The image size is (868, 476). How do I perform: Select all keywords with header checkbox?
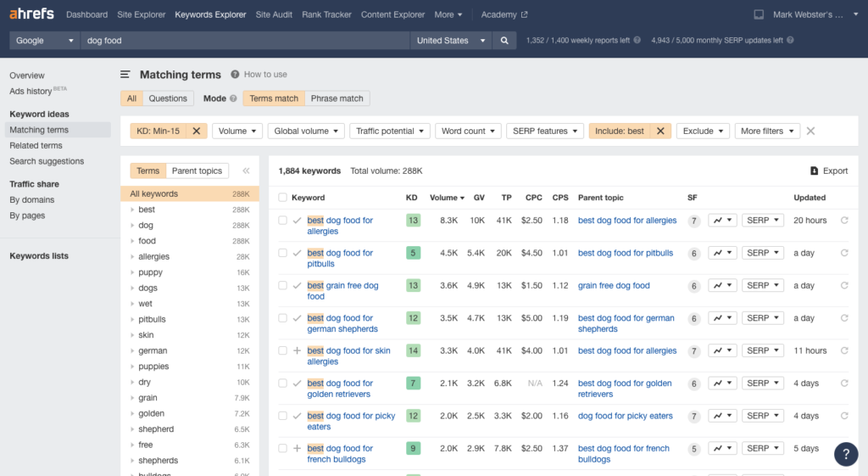click(x=283, y=198)
